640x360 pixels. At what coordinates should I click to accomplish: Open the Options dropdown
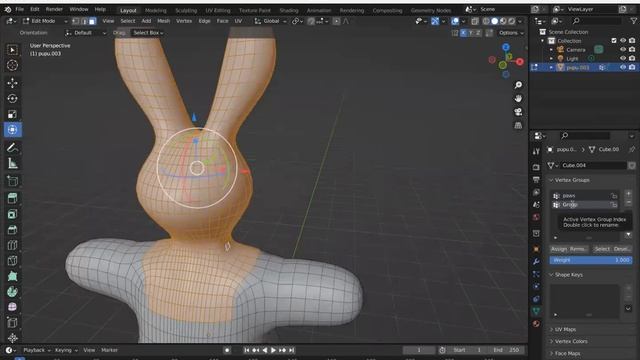click(511, 33)
